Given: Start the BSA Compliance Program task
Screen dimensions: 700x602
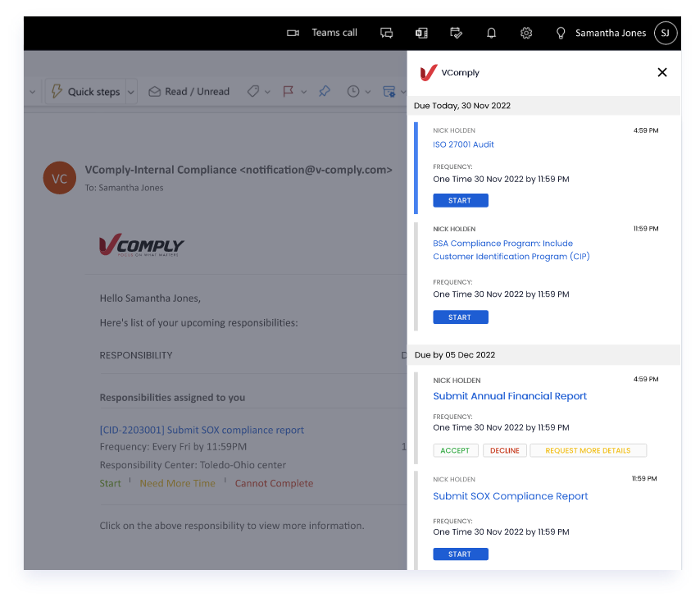Looking at the screenshot, I should [x=461, y=317].
